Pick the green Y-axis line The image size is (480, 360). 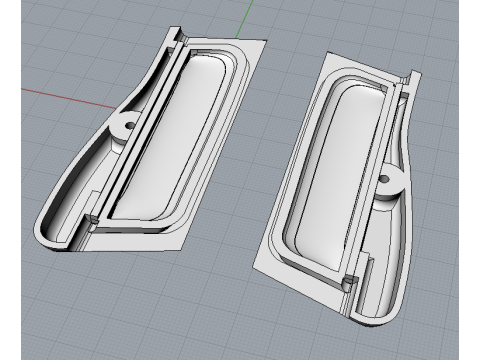[245, 19]
